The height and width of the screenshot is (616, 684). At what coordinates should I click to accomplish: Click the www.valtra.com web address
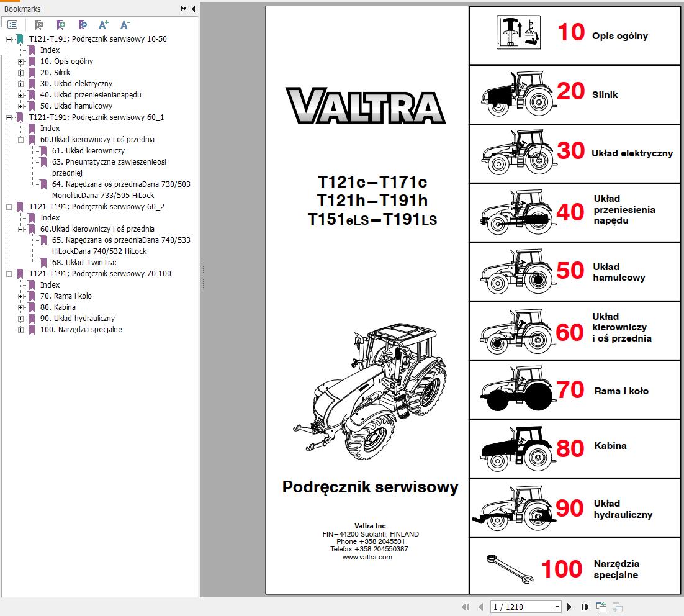pyautogui.click(x=367, y=557)
